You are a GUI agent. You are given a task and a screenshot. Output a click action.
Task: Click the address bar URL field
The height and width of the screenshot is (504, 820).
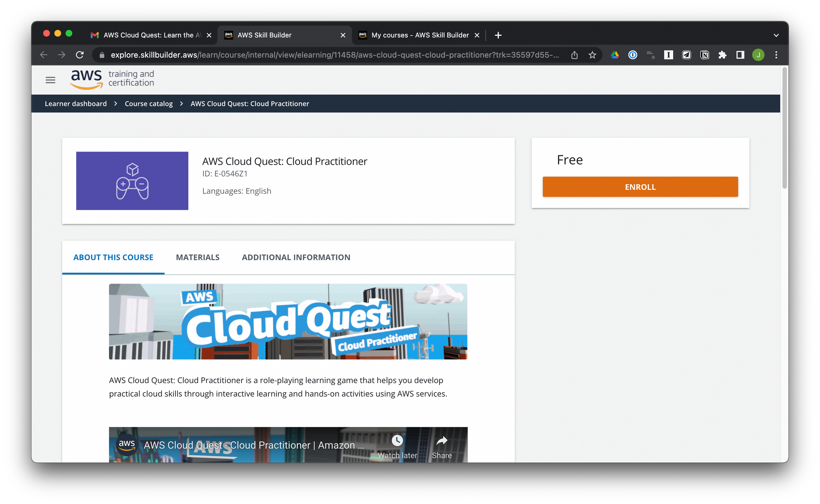pyautogui.click(x=335, y=55)
